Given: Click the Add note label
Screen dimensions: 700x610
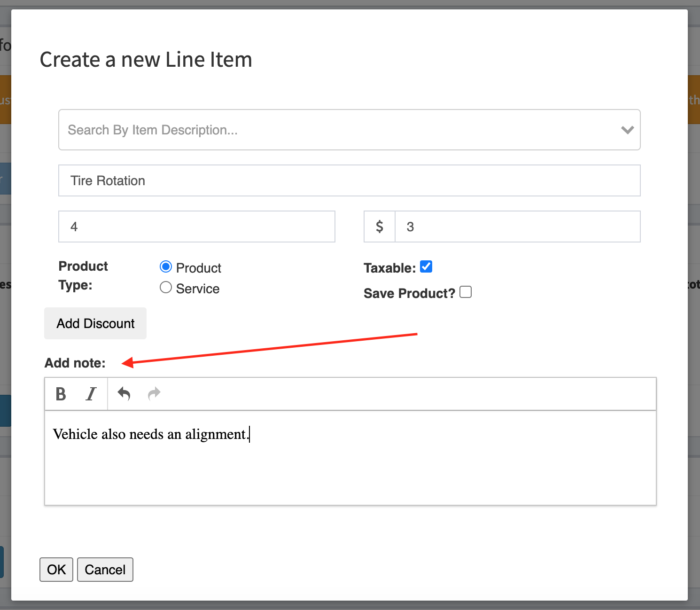Looking at the screenshot, I should pos(75,362).
